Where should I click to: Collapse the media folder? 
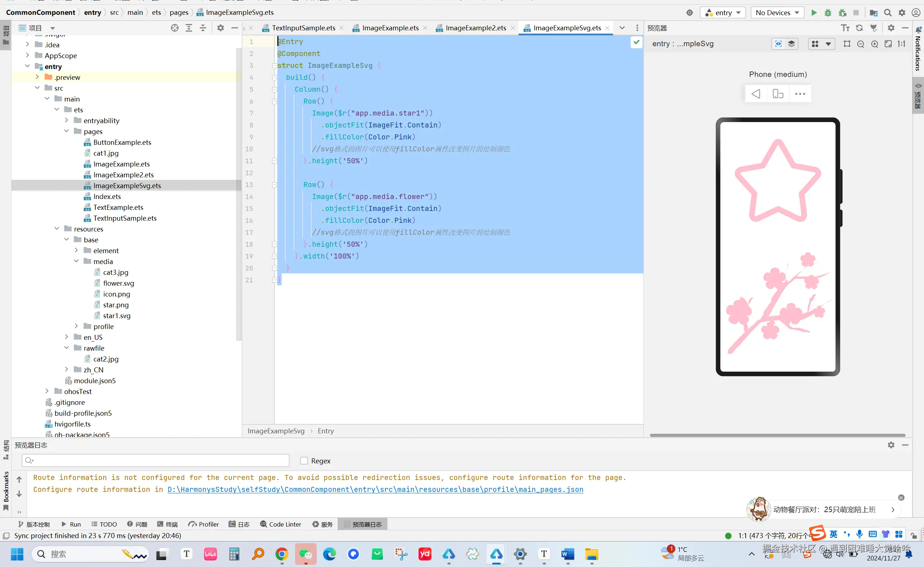pyautogui.click(x=76, y=261)
